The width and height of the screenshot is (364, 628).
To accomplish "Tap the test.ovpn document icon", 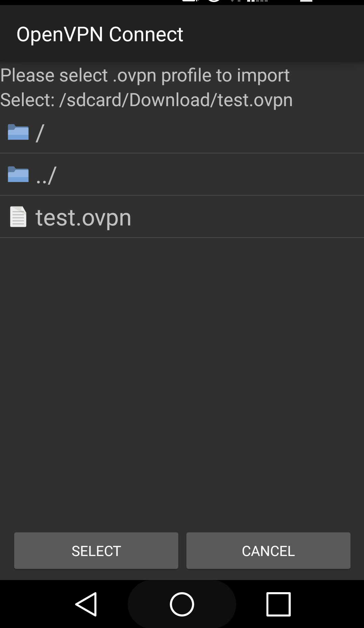I will [18, 217].
